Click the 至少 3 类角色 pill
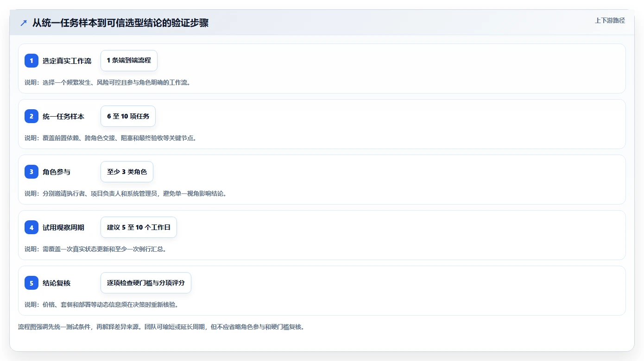Screen dimensions: 644x361 tap(127, 172)
